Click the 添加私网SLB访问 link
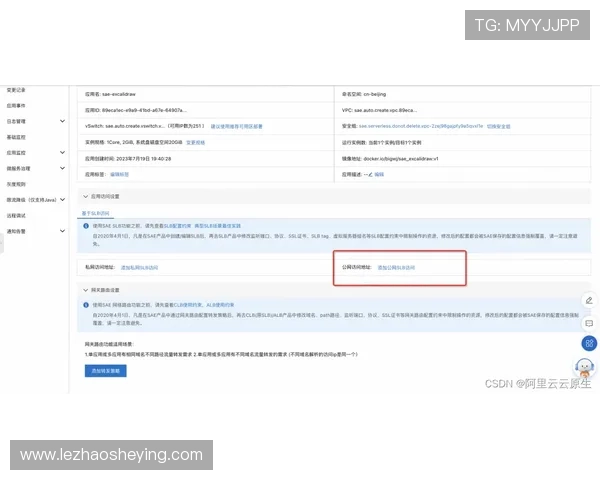600x480 pixels. tap(139, 267)
